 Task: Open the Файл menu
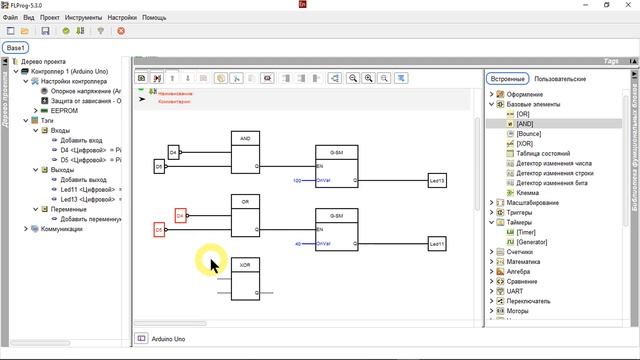pyautogui.click(x=10, y=18)
